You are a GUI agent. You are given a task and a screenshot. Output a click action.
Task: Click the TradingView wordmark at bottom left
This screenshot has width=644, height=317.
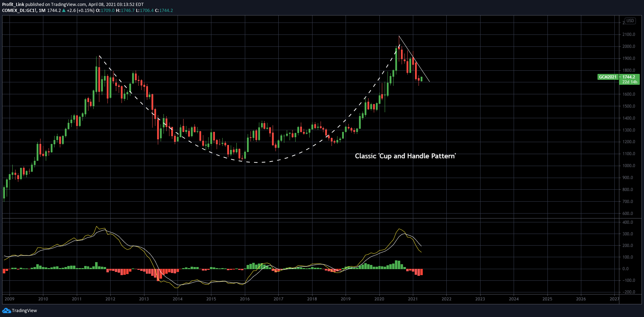24,311
